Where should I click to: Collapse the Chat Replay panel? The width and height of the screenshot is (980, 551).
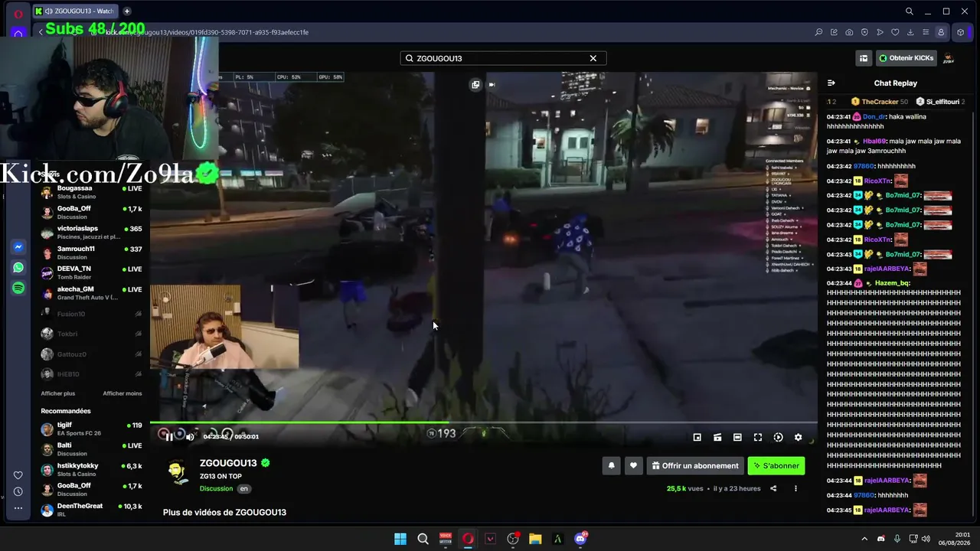[831, 83]
